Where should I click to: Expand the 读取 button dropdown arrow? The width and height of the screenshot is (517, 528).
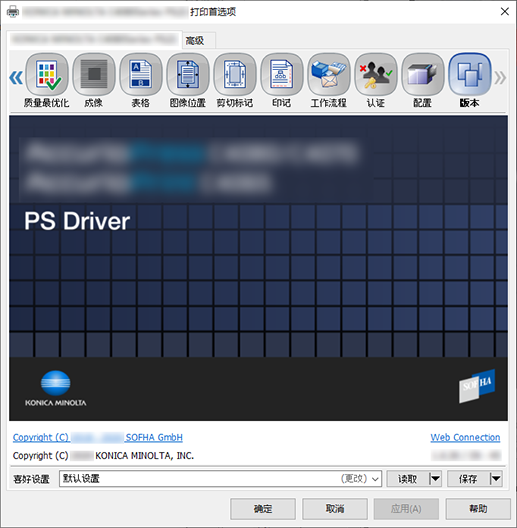click(435, 478)
